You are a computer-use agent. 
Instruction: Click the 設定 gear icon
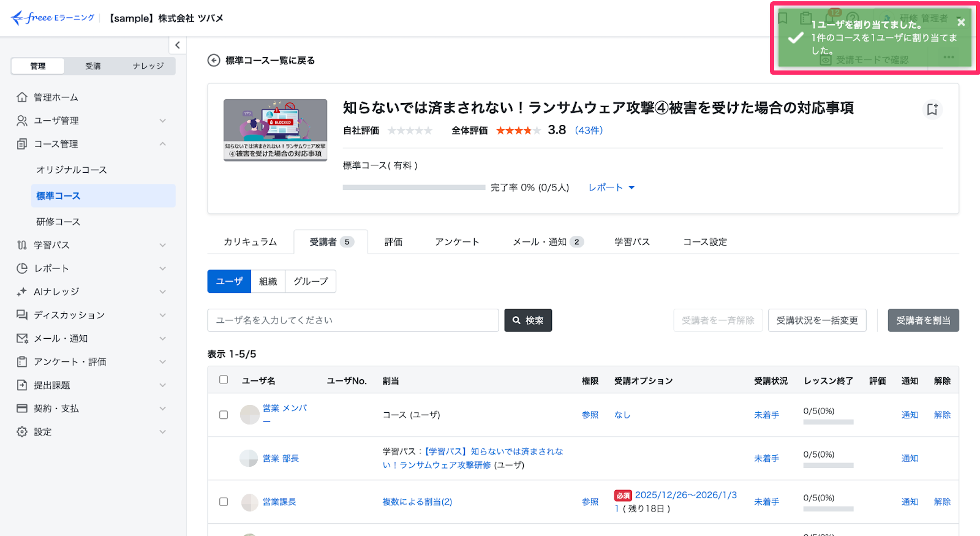tap(22, 432)
